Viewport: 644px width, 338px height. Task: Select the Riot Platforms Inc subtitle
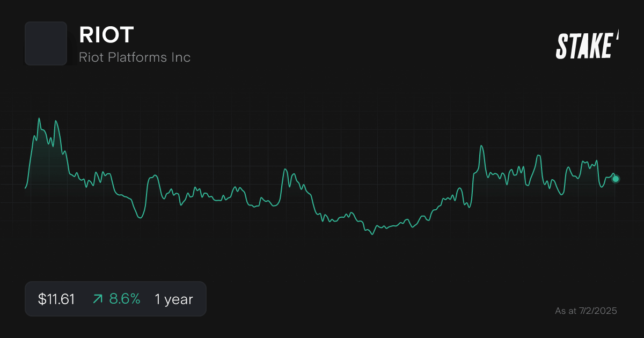(135, 57)
